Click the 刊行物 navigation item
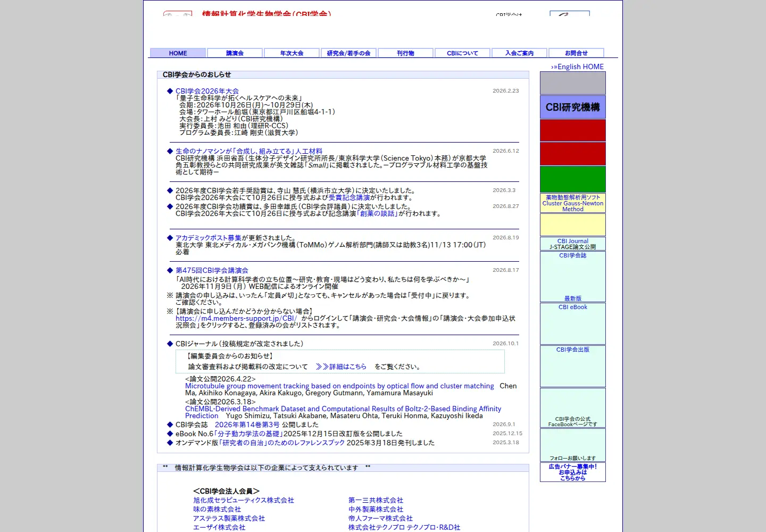 [405, 53]
